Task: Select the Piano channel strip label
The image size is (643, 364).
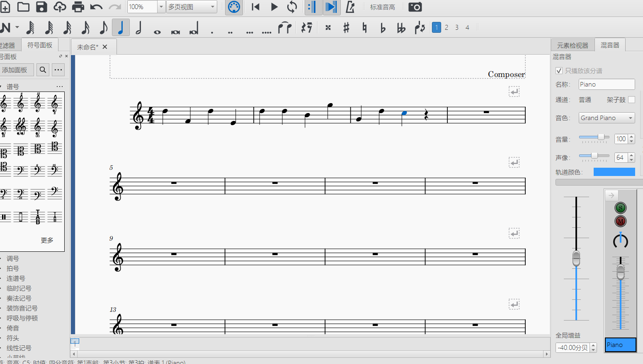Action: (620, 345)
